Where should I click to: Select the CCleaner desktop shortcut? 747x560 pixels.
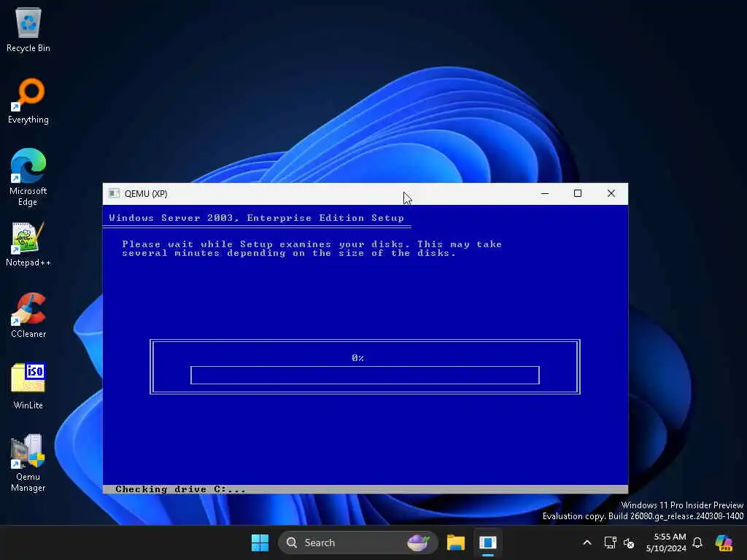pos(28,315)
